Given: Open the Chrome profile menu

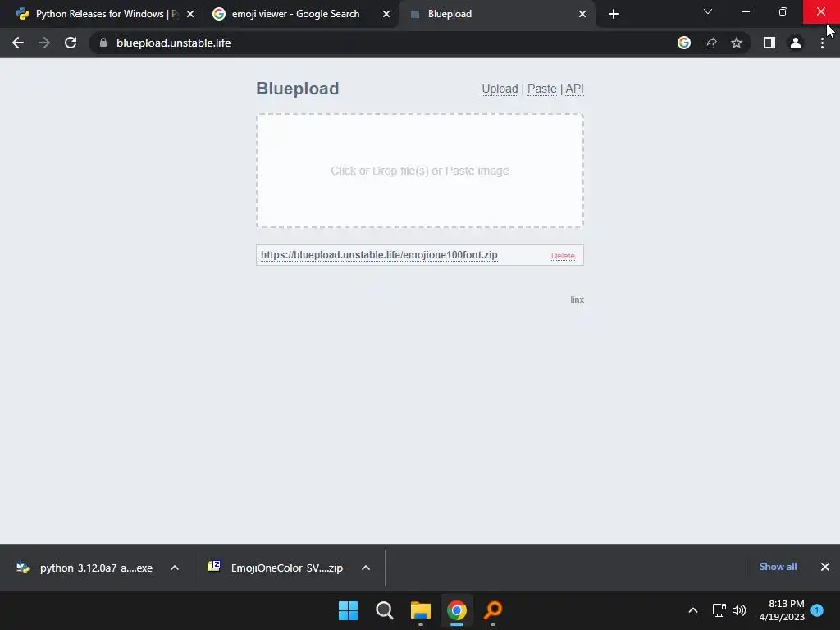Looking at the screenshot, I should click(x=796, y=43).
